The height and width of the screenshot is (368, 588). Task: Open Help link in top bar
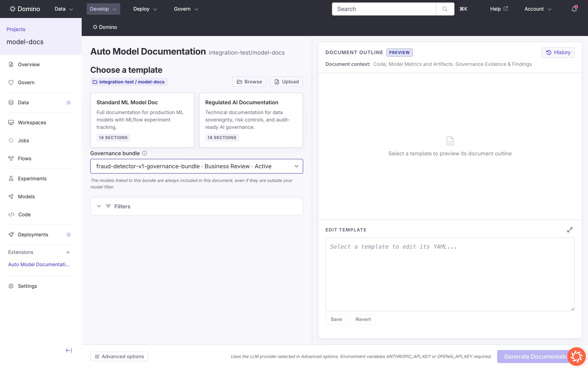click(499, 9)
